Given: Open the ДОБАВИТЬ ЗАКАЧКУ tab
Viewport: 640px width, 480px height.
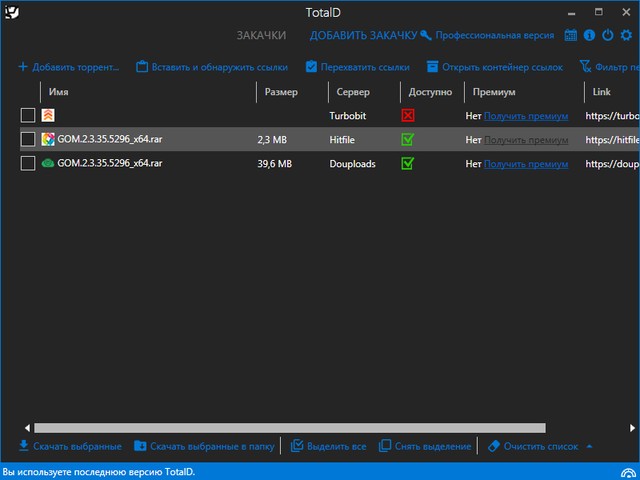Looking at the screenshot, I should pos(363,35).
